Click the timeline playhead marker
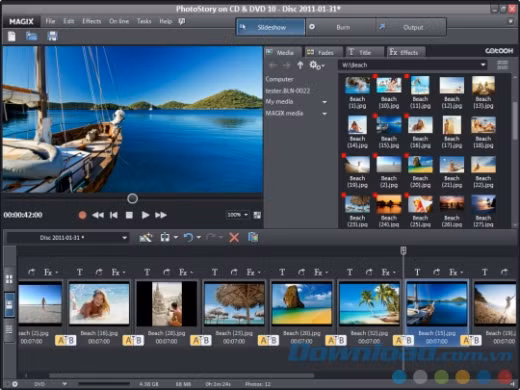The height and width of the screenshot is (390, 520). pos(403,250)
